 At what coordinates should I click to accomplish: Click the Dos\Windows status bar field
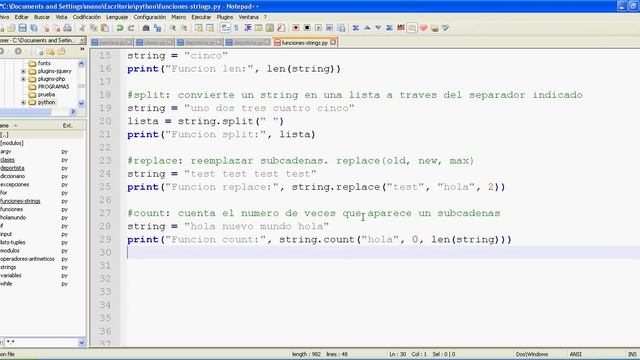532,354
